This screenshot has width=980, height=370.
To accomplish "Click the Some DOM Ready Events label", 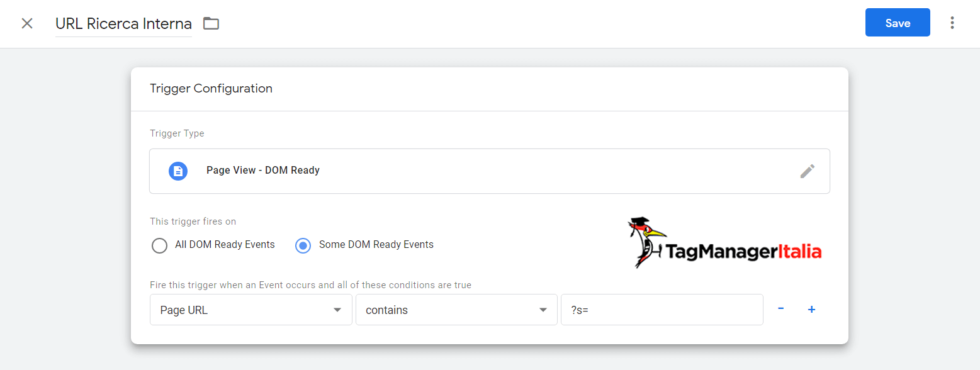I will (x=376, y=245).
